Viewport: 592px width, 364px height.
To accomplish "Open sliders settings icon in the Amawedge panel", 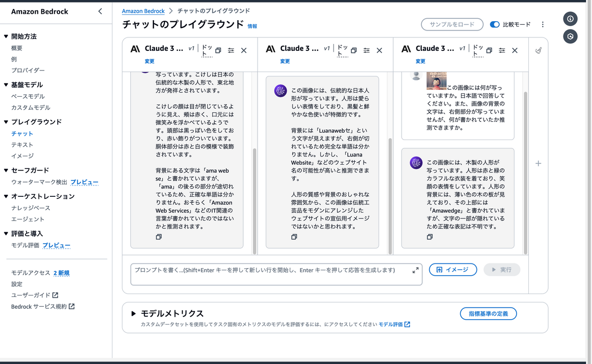I will [x=502, y=50].
